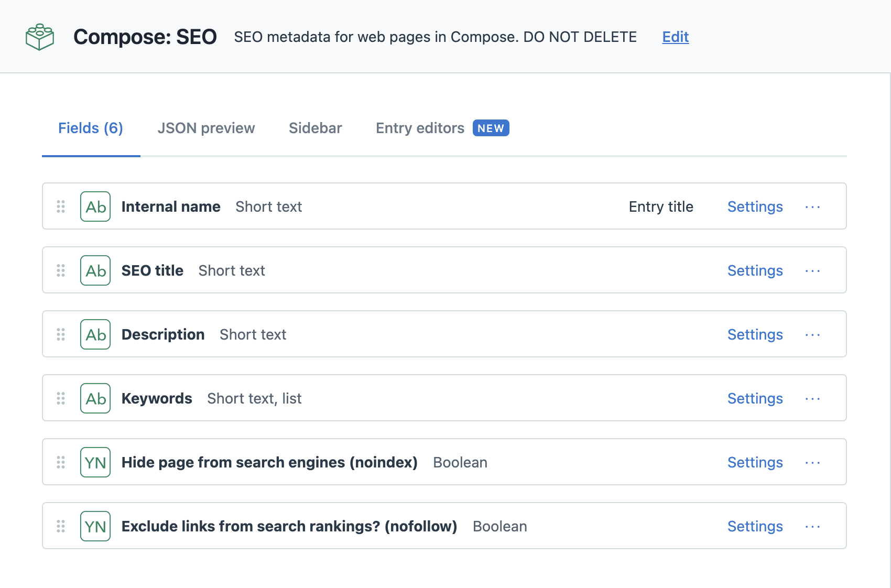Click drag handle of Exclude links field
891x588 pixels.
[61, 526]
